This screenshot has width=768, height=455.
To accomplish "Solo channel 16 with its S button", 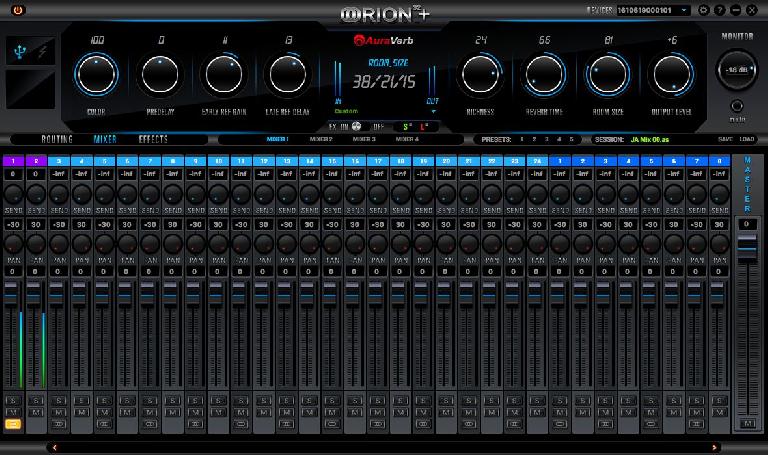I will pos(355,401).
